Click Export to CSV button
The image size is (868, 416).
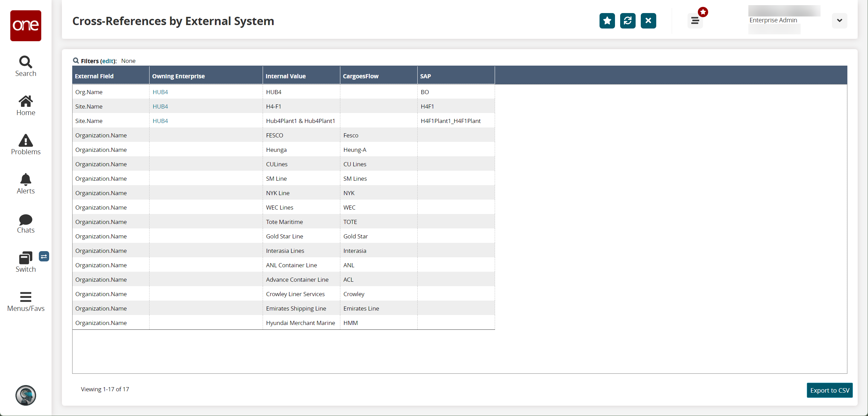(x=829, y=390)
